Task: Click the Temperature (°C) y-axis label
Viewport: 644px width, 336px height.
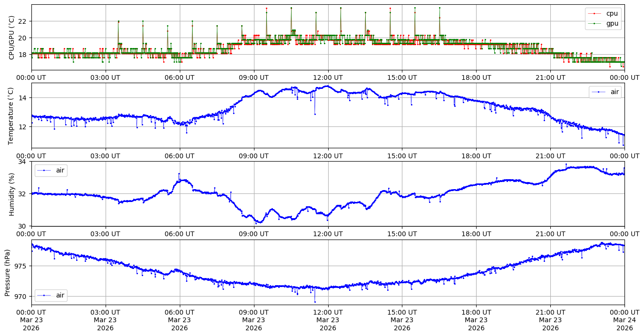Action: (12, 115)
